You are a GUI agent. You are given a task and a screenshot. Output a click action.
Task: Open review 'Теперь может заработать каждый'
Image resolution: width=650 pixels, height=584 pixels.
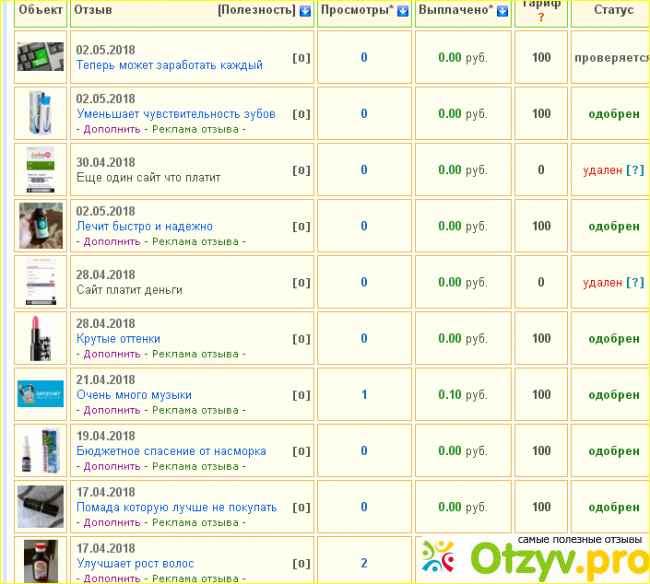[x=169, y=65]
